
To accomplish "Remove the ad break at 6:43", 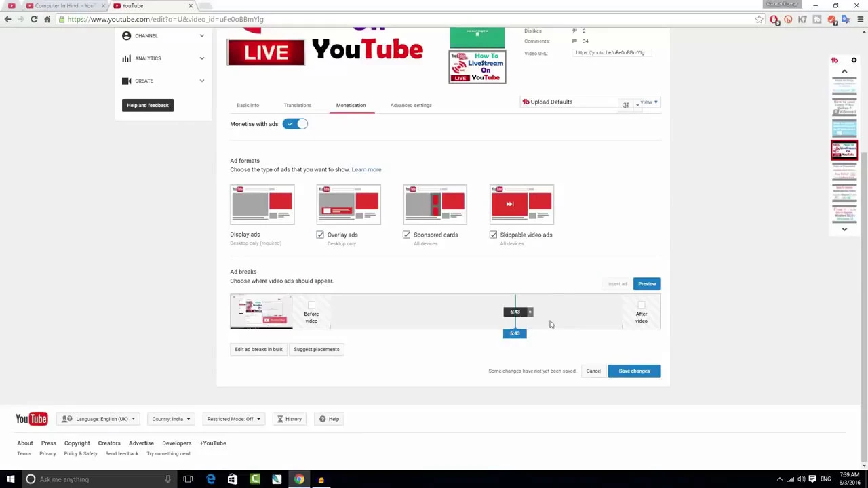I will coord(530,312).
